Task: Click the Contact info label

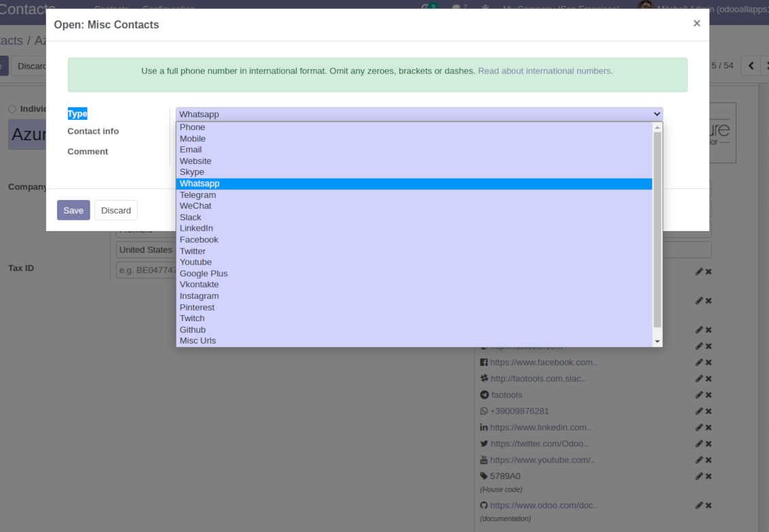Action: click(93, 131)
